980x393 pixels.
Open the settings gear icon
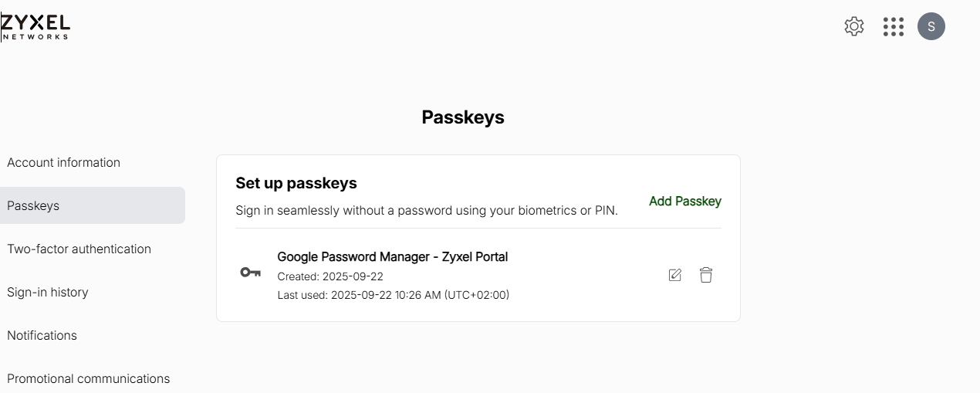(854, 26)
